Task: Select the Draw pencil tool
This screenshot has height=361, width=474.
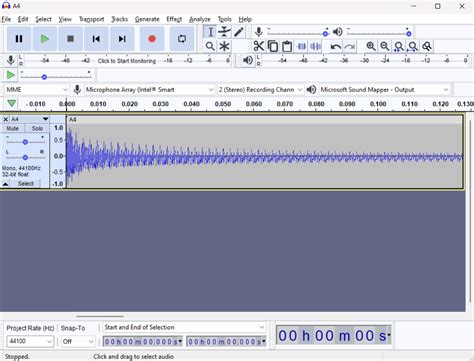Action: [x=239, y=32]
